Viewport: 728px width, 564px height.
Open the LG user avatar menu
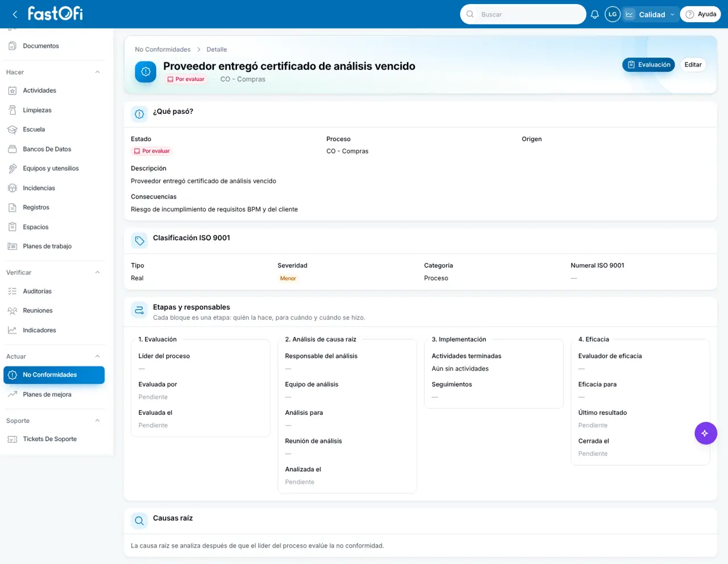pos(613,14)
